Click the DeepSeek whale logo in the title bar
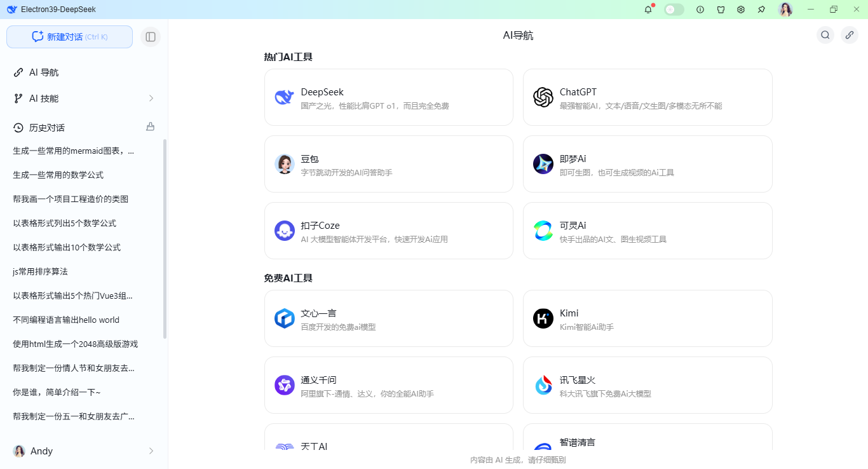Image resolution: width=868 pixels, height=469 pixels. 11,10
